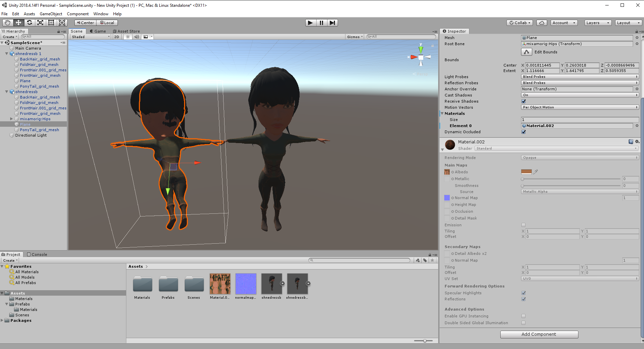
Task: Toggle Specular Highlights checkbox
Action: point(523,293)
